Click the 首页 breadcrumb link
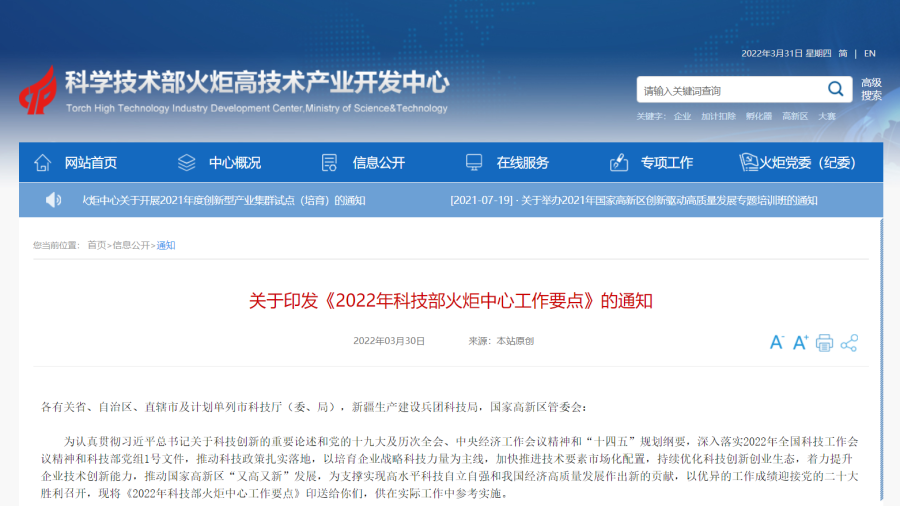Image resolution: width=900 pixels, height=506 pixels. (x=96, y=245)
